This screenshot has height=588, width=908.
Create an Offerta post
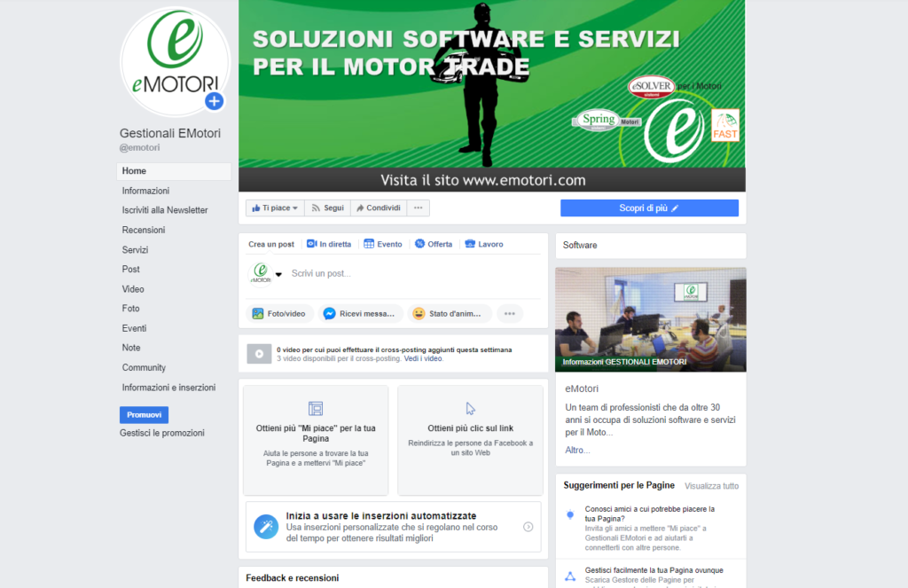(x=434, y=244)
